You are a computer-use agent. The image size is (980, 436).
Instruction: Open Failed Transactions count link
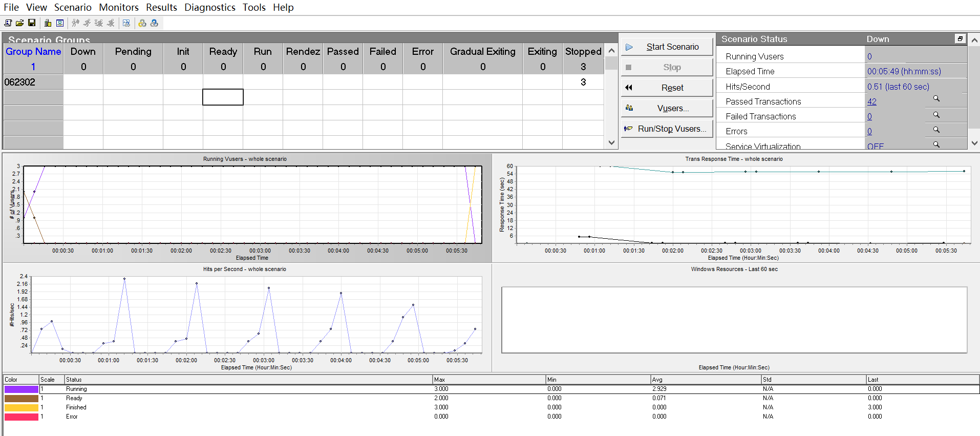pyautogui.click(x=869, y=116)
